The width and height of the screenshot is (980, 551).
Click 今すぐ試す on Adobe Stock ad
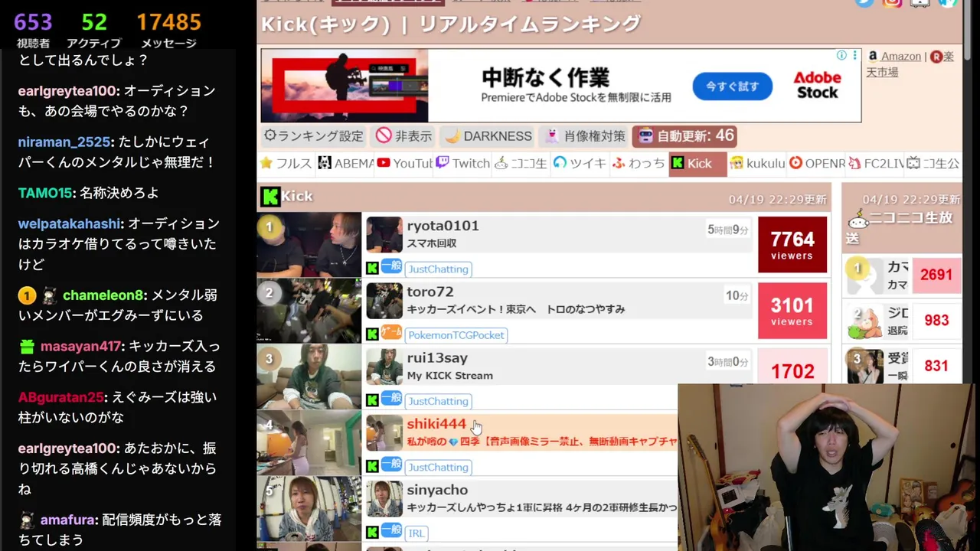click(x=732, y=86)
